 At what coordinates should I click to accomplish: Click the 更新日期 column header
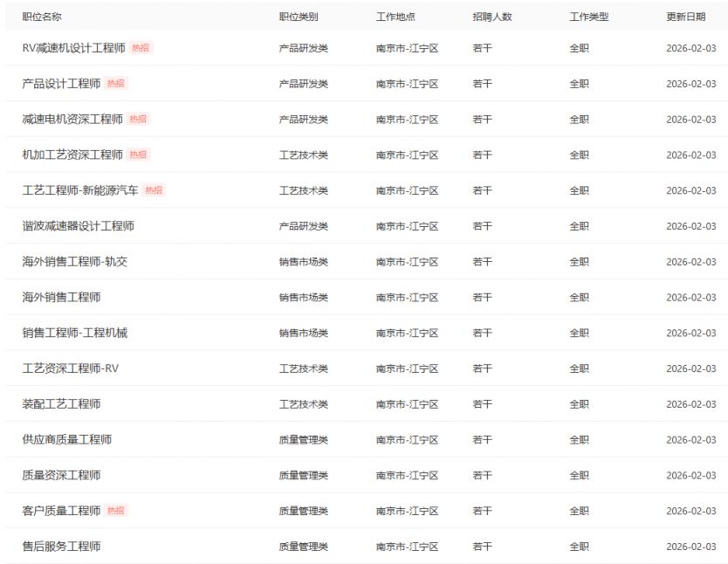686,17
